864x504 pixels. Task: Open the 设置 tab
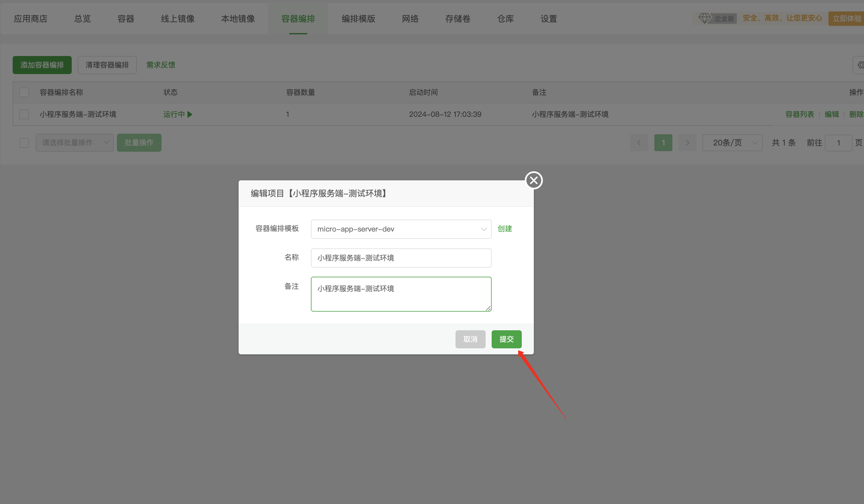coord(549,19)
